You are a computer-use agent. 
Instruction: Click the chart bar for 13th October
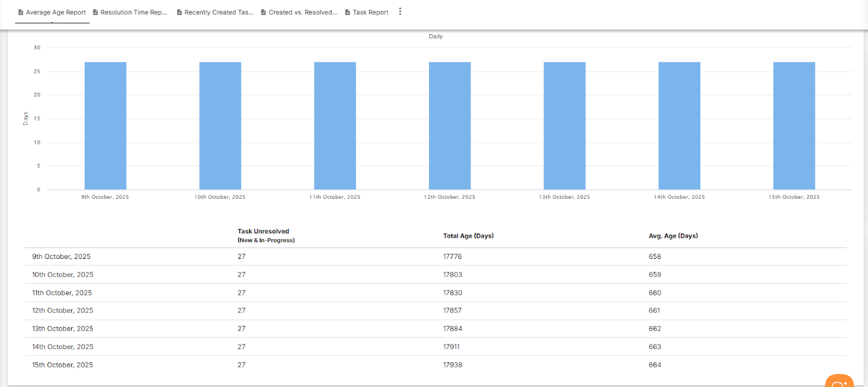point(565,126)
